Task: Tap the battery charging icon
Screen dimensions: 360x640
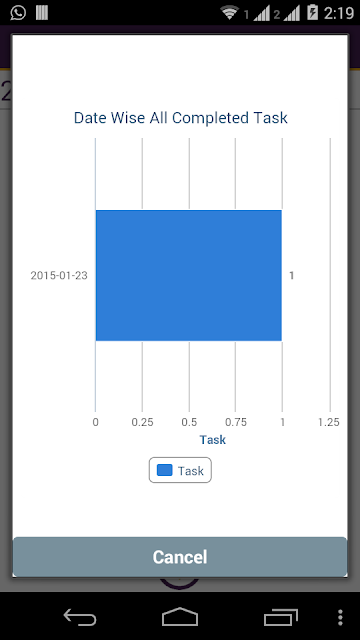Action: tap(312, 13)
